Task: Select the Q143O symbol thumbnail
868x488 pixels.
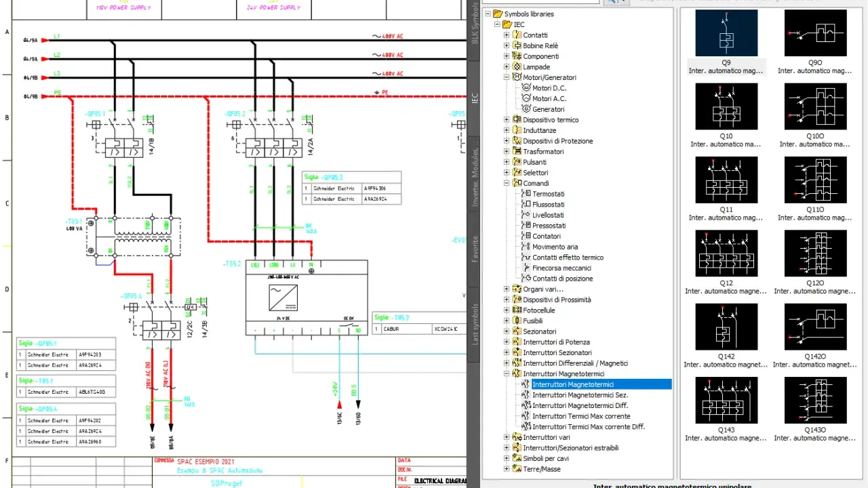Action: pyautogui.click(x=815, y=400)
